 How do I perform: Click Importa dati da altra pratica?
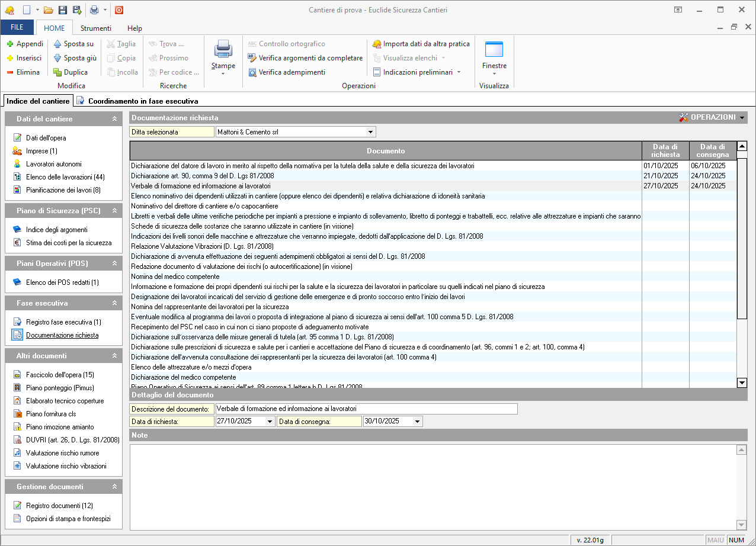point(426,44)
